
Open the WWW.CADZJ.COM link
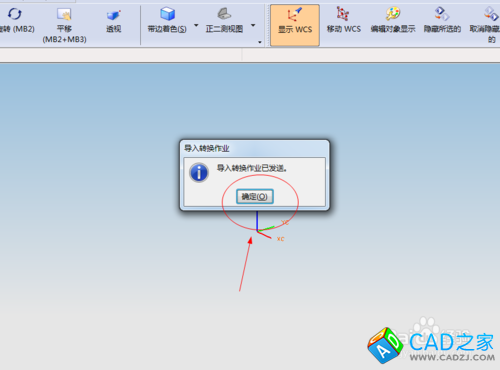point(452,358)
